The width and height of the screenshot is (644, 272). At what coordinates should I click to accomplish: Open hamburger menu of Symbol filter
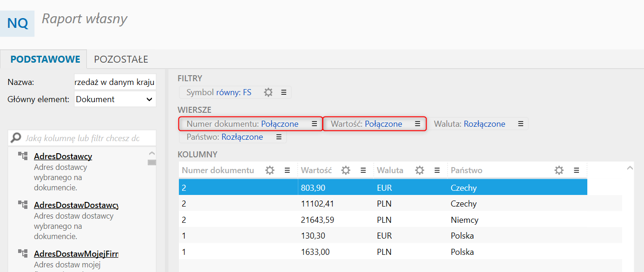point(283,92)
